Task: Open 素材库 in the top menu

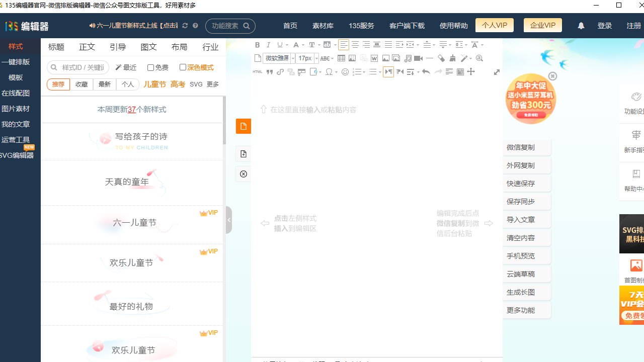Action: [x=323, y=26]
